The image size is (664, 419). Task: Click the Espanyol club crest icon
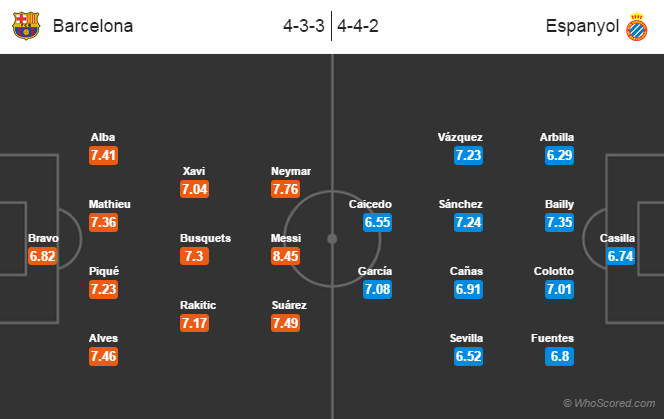pos(636,27)
